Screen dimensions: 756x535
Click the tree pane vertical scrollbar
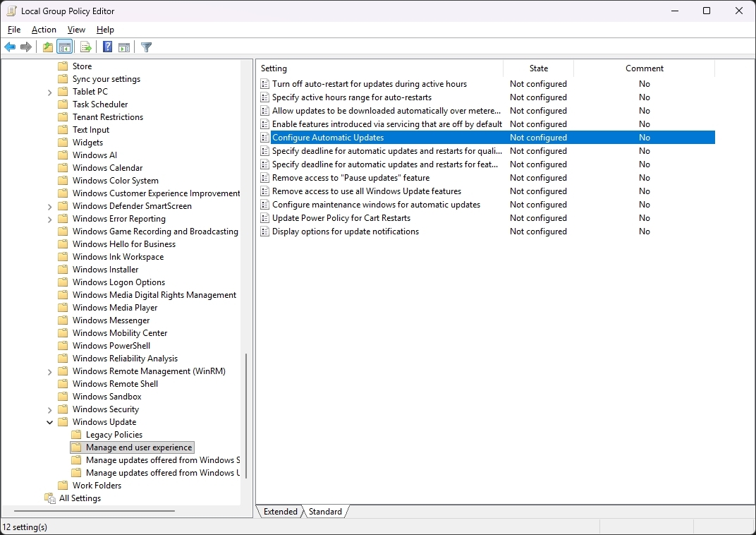(x=246, y=415)
